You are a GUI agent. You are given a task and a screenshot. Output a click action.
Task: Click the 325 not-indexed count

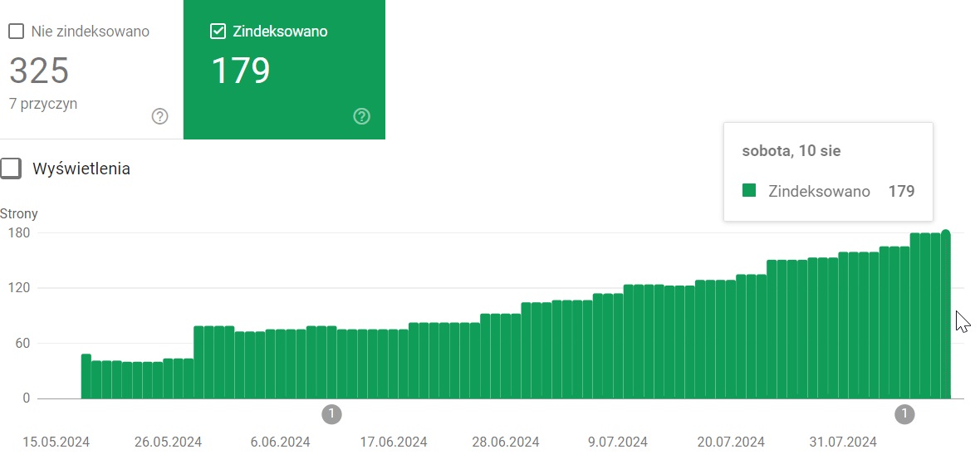[39, 71]
